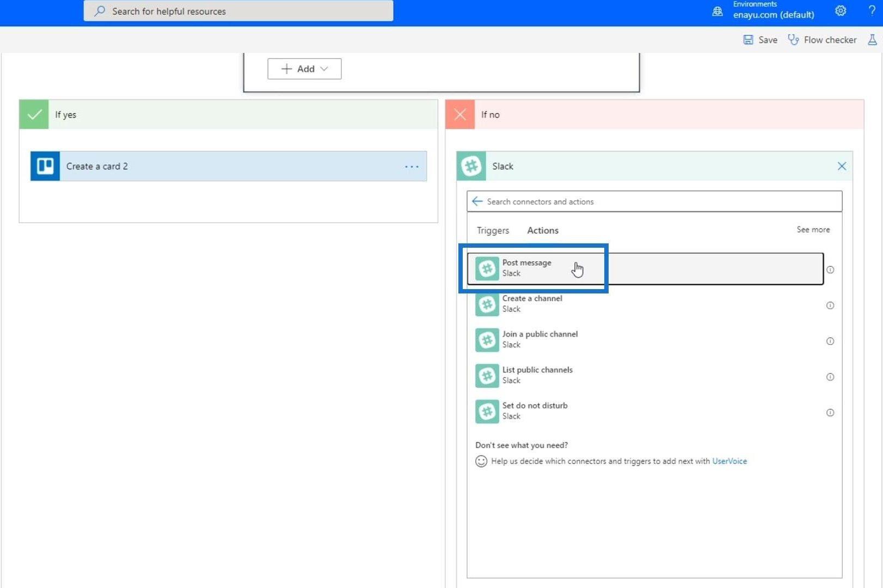883x588 pixels.
Task: Select the Set do not disturb action
Action: pos(645,411)
